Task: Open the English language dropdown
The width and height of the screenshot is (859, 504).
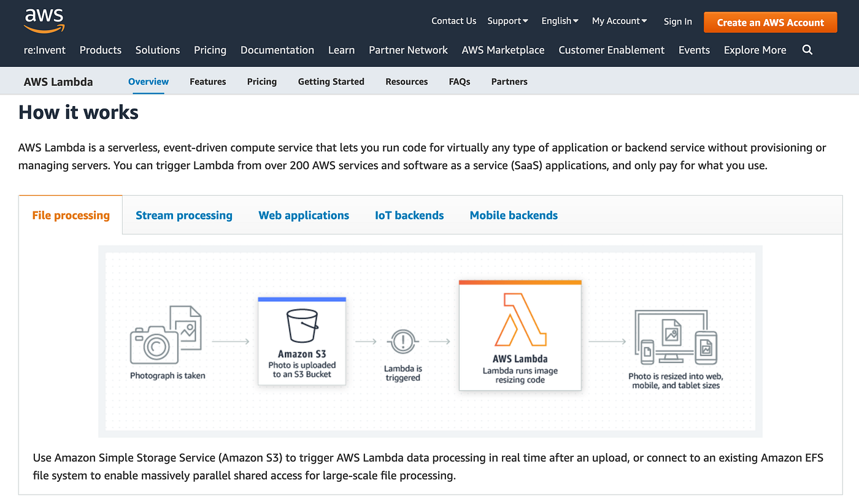Action: pyautogui.click(x=560, y=21)
